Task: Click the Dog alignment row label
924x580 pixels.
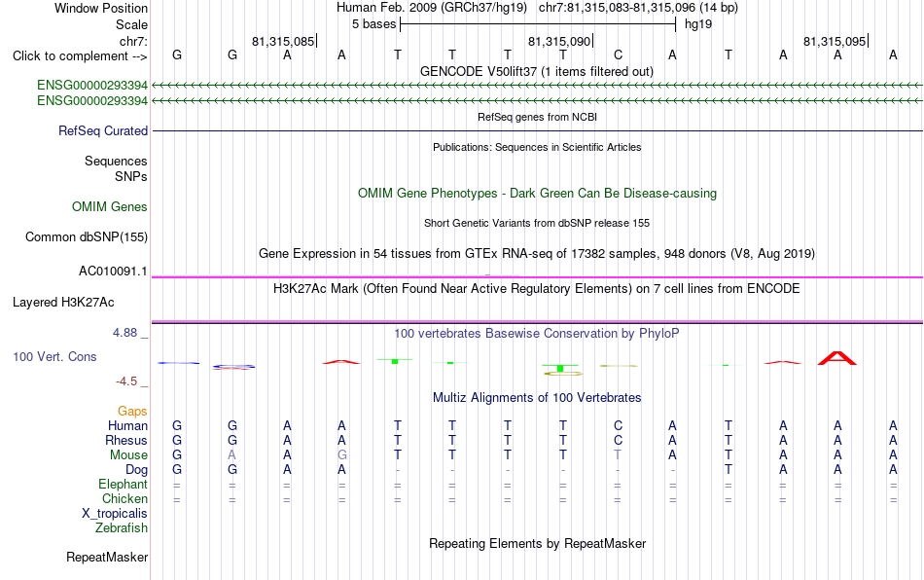Action: (136, 470)
